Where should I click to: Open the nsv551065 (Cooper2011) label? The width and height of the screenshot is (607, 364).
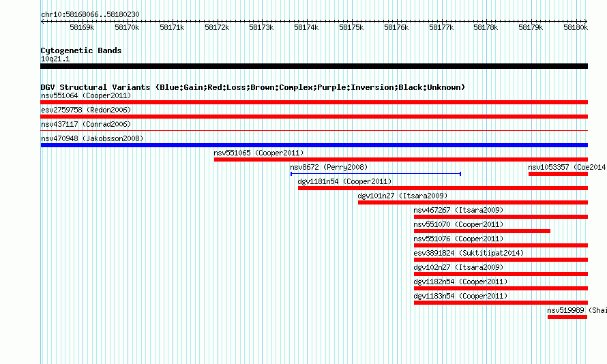[x=258, y=153]
